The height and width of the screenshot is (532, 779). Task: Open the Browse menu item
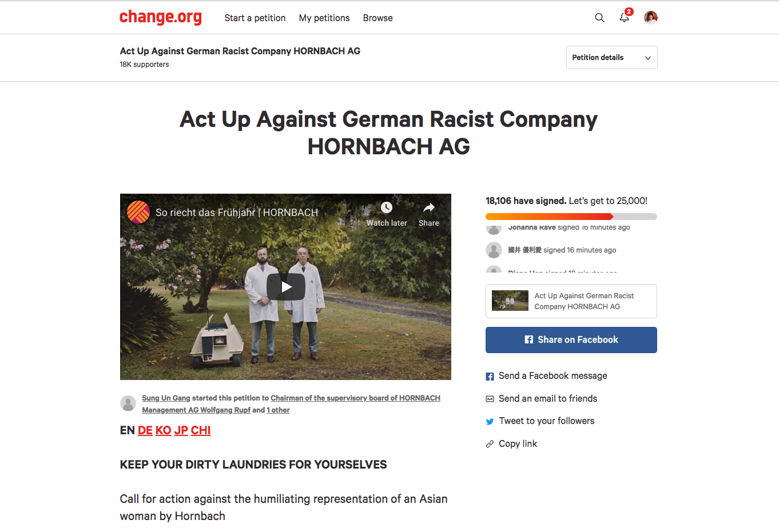pos(378,18)
